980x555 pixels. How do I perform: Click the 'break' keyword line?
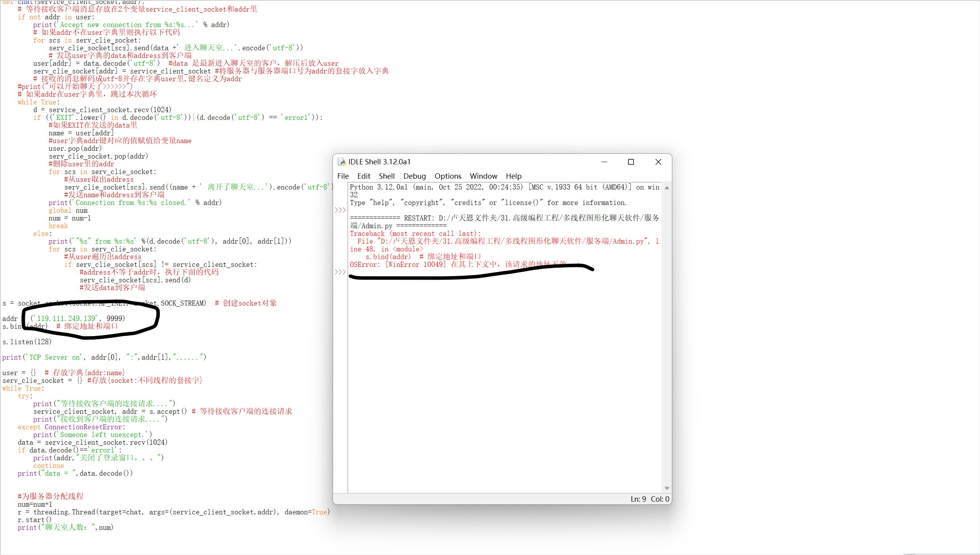point(58,226)
